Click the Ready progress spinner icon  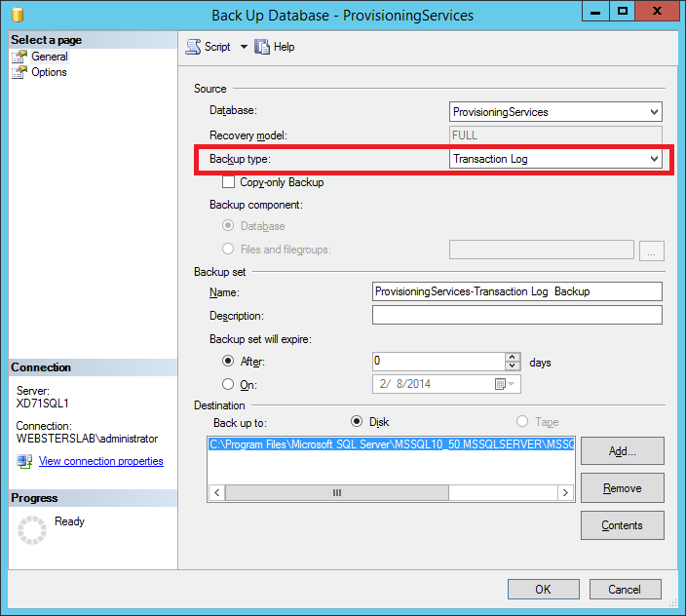point(34,529)
